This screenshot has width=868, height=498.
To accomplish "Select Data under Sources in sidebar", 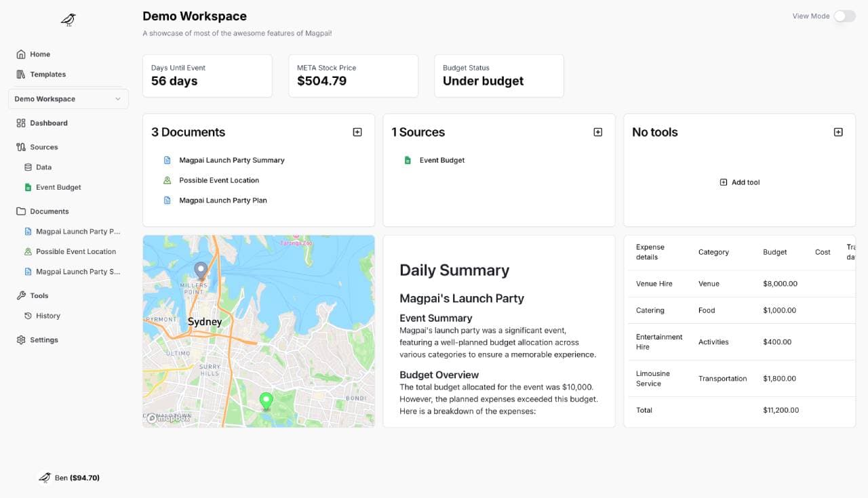I will (44, 167).
